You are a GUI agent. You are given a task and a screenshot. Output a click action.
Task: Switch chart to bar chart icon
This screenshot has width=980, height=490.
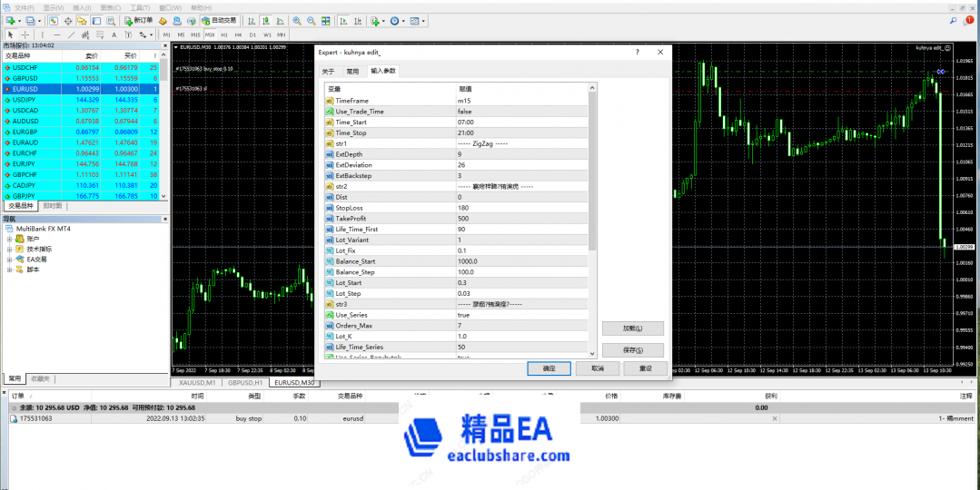click(x=252, y=21)
